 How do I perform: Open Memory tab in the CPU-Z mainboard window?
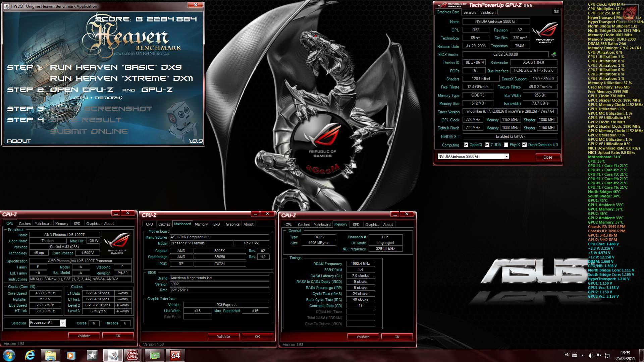[x=201, y=224]
